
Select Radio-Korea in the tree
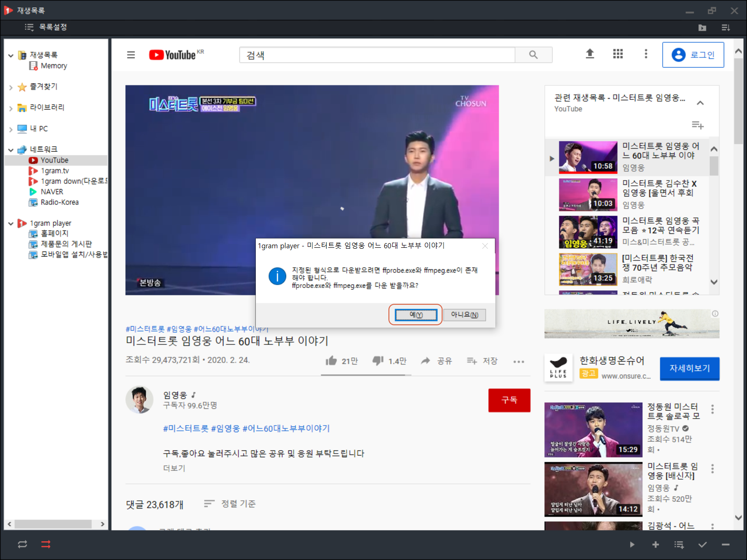pos(54,202)
